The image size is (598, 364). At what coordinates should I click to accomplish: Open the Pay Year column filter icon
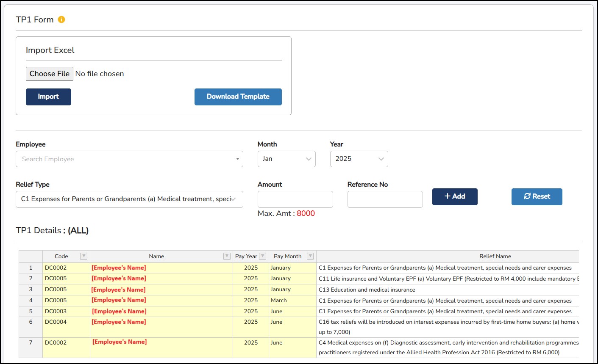[x=263, y=256]
